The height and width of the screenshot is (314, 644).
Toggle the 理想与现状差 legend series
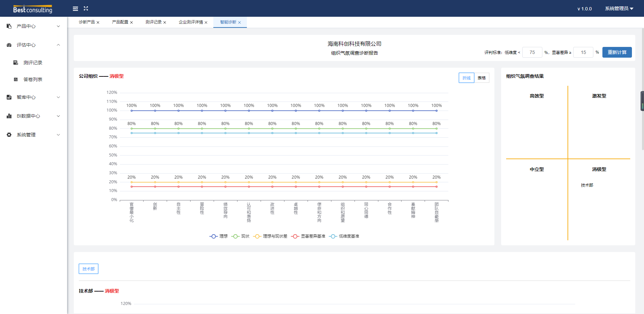point(270,236)
